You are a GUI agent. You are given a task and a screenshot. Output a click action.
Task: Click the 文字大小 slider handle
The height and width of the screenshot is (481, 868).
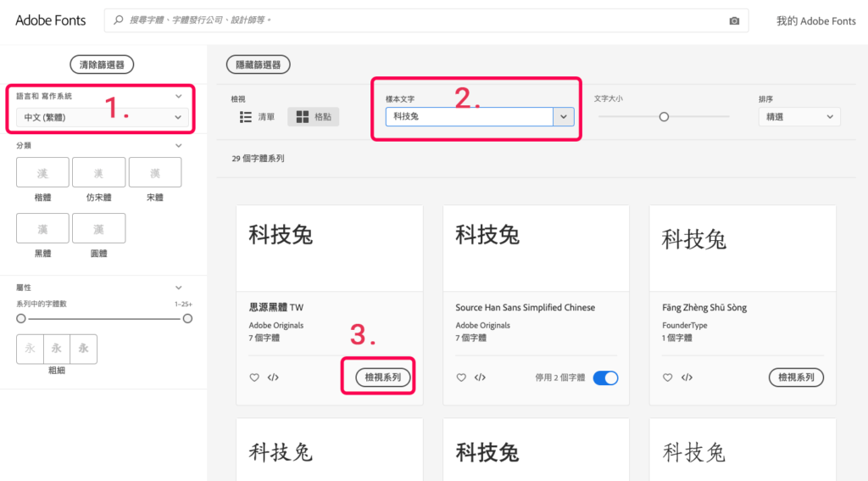(x=664, y=117)
